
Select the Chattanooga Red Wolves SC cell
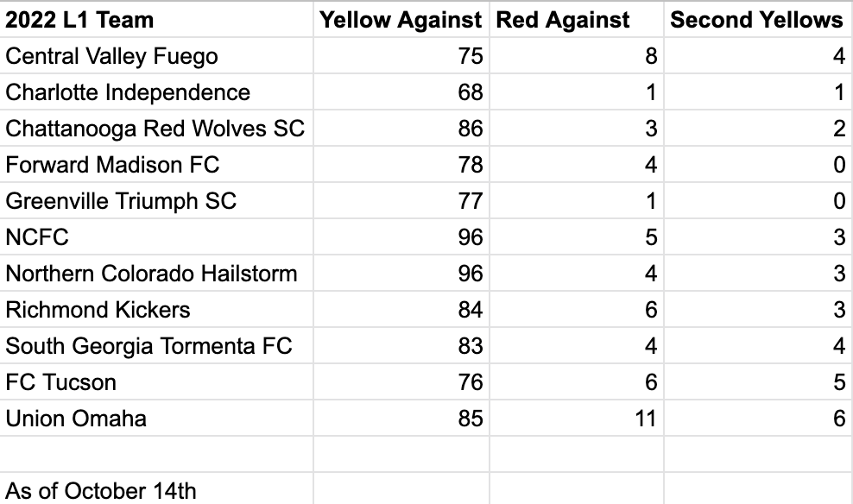[155, 129]
